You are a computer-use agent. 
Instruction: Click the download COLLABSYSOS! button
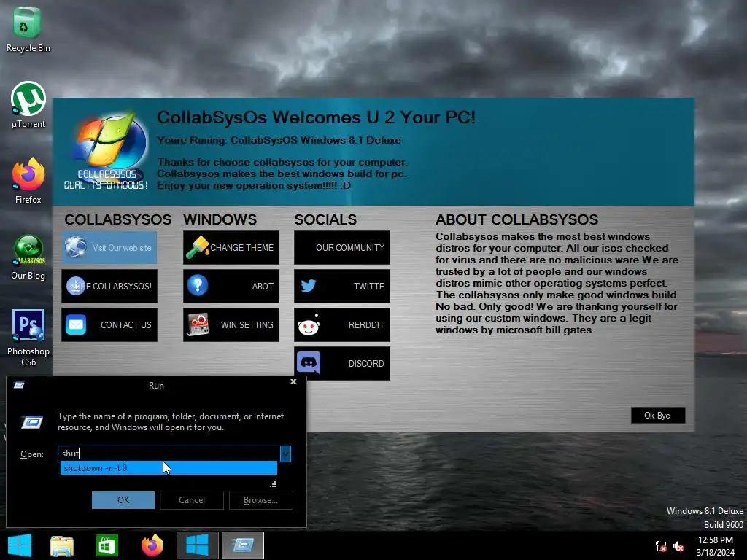109,286
